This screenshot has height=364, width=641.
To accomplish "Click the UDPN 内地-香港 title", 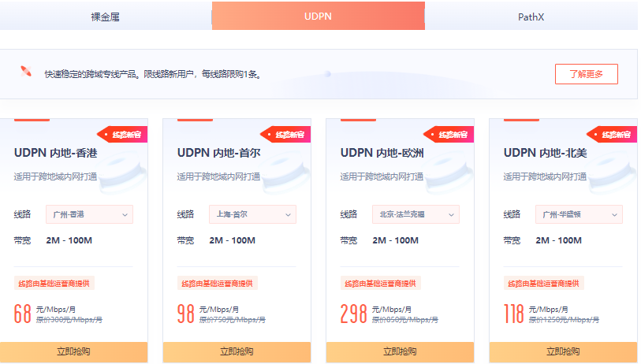I will [x=56, y=153].
